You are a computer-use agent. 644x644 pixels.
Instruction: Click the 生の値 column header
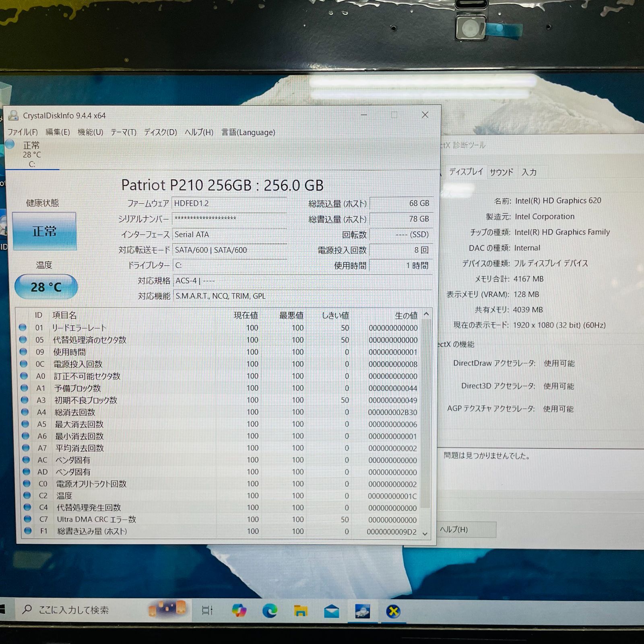coord(406,315)
